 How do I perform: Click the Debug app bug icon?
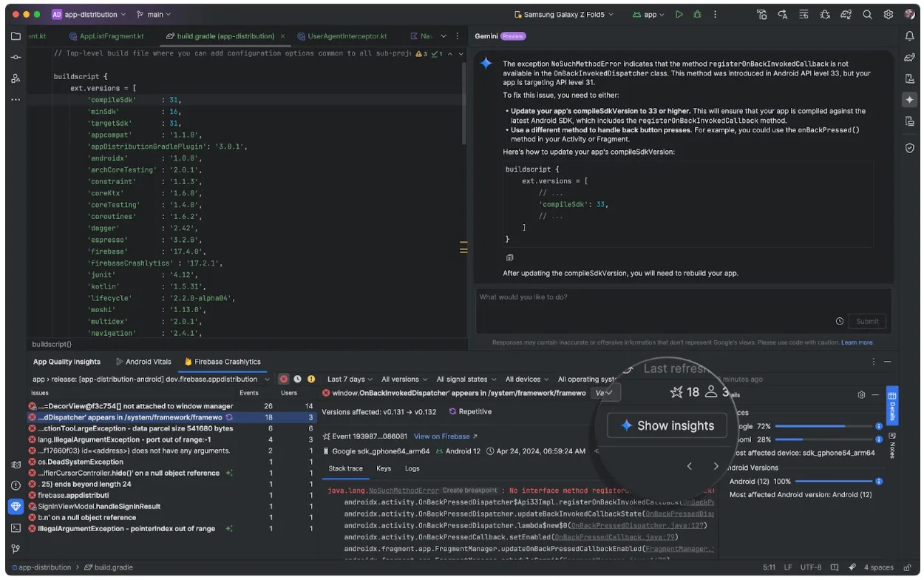(696, 14)
